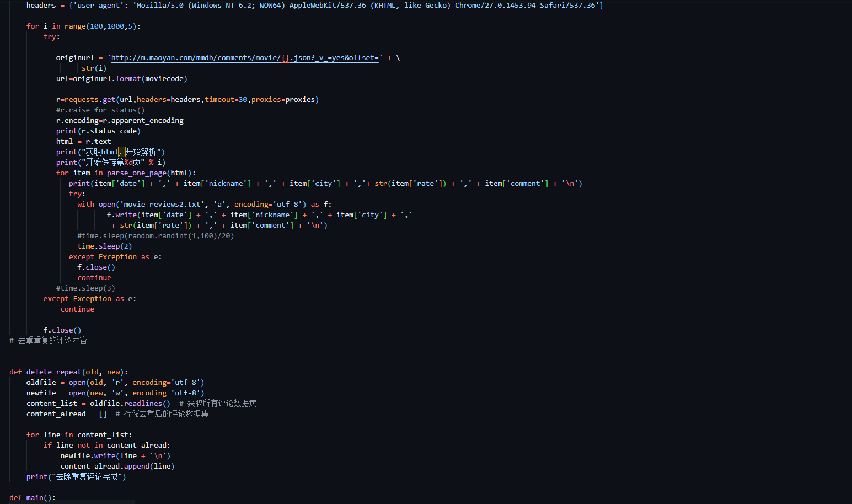Click the 'if line not in content_alread:' line
This screenshot has height=504, width=852.
107,446
